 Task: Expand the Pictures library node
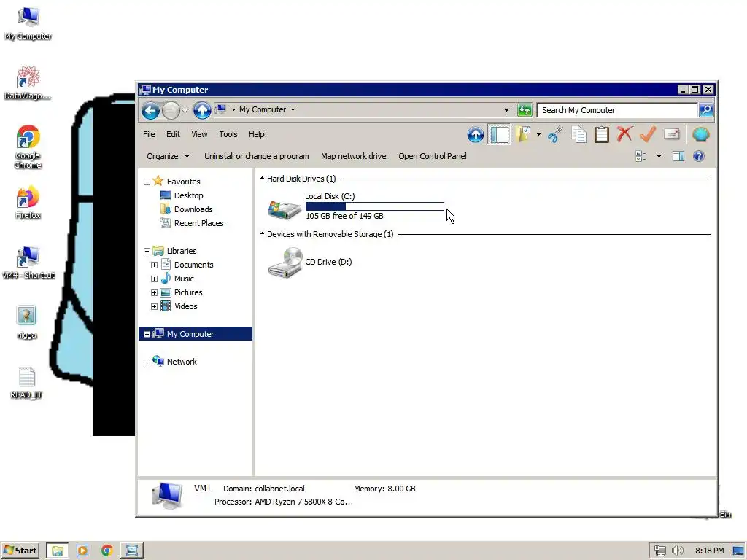coord(155,292)
